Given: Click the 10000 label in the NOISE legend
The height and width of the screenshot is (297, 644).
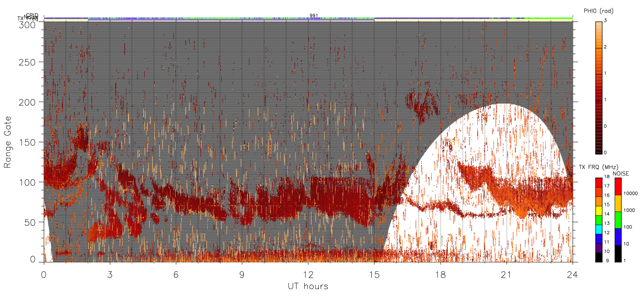Looking at the screenshot, I should point(632,193).
